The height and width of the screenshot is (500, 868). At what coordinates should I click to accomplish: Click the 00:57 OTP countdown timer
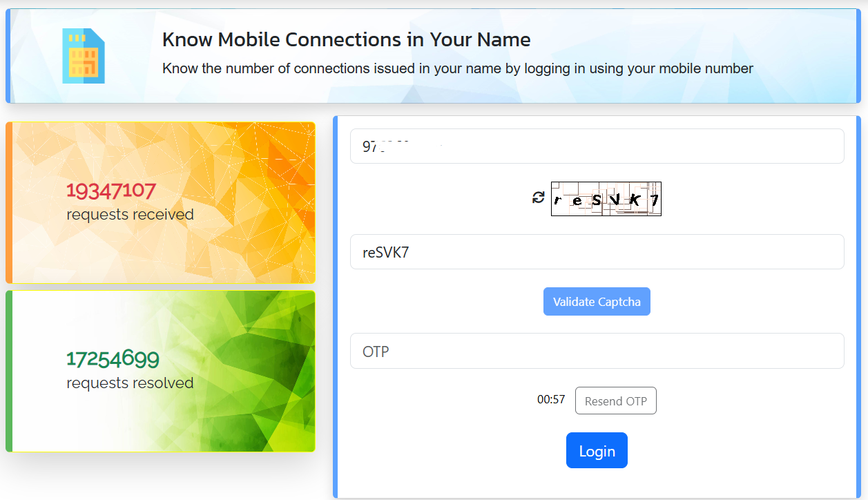point(551,400)
